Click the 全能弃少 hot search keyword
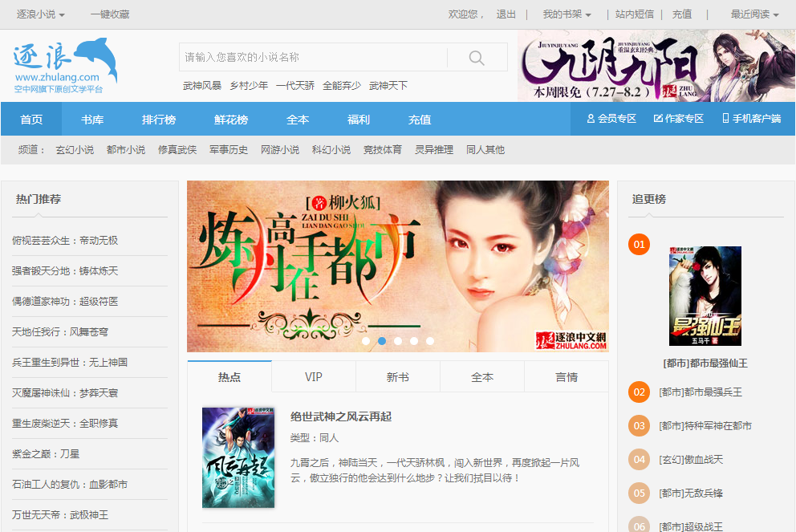The image size is (796, 532). pyautogui.click(x=342, y=86)
